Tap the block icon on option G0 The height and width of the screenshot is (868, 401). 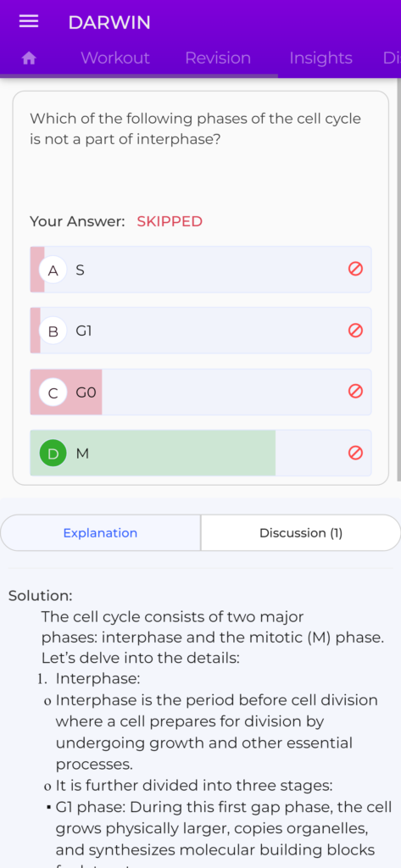coord(355,392)
